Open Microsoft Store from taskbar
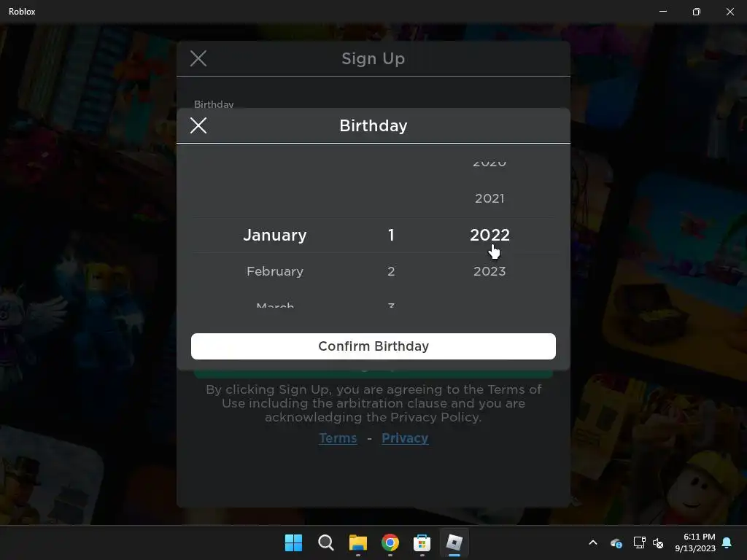 422,542
